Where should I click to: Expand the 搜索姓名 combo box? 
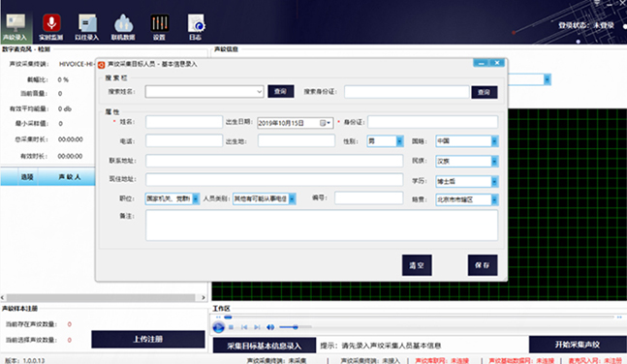coord(259,92)
